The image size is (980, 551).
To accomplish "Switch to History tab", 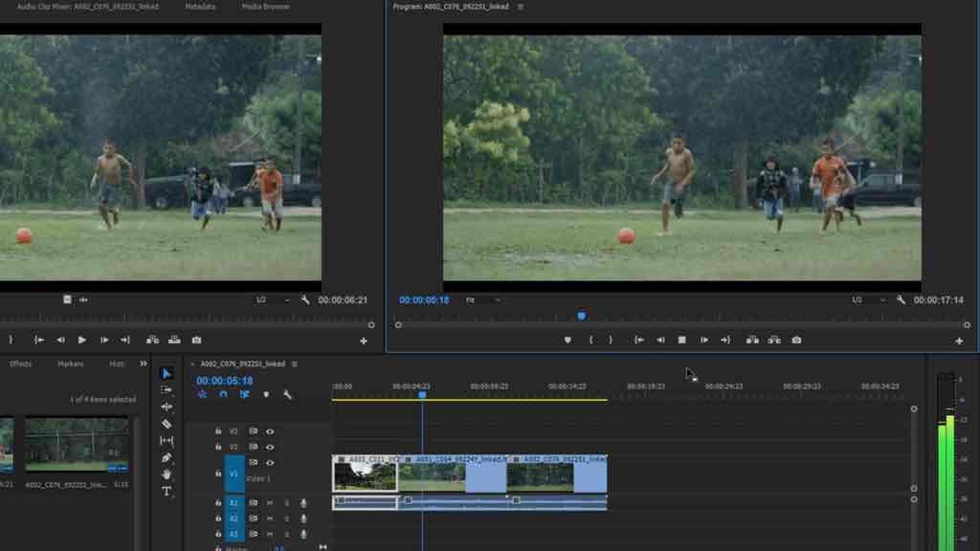I will coord(117,364).
